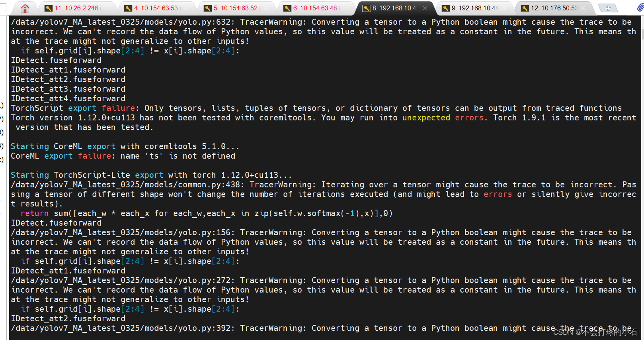Click the paperclip attachment icon
Screen dimensions: 644x340
640,7
